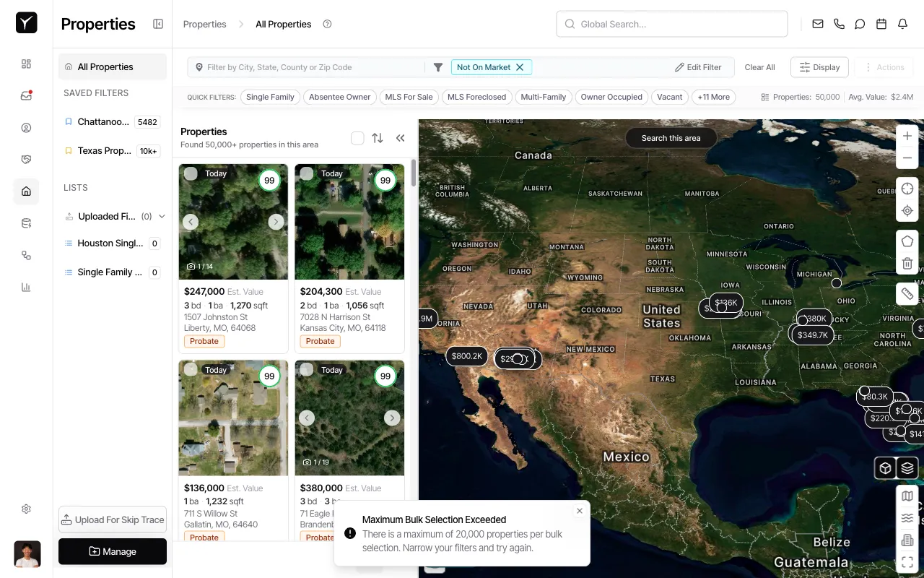This screenshot has width=924, height=578.
Task: Open the settings gear in left rail
Action: click(26, 509)
